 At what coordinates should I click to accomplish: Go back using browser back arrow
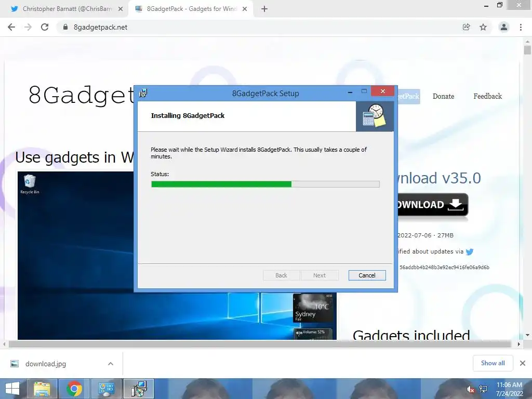point(11,27)
